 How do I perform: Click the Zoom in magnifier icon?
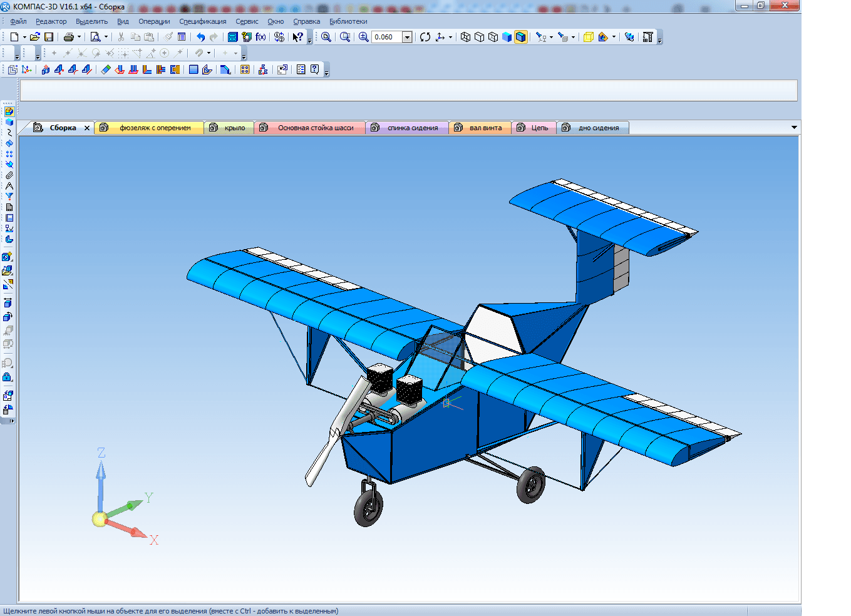click(364, 37)
